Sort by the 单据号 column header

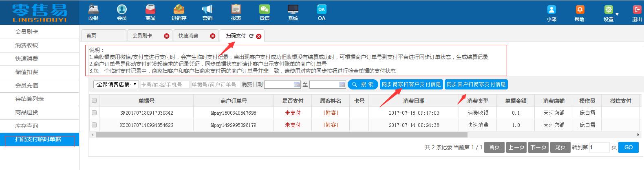(146, 101)
